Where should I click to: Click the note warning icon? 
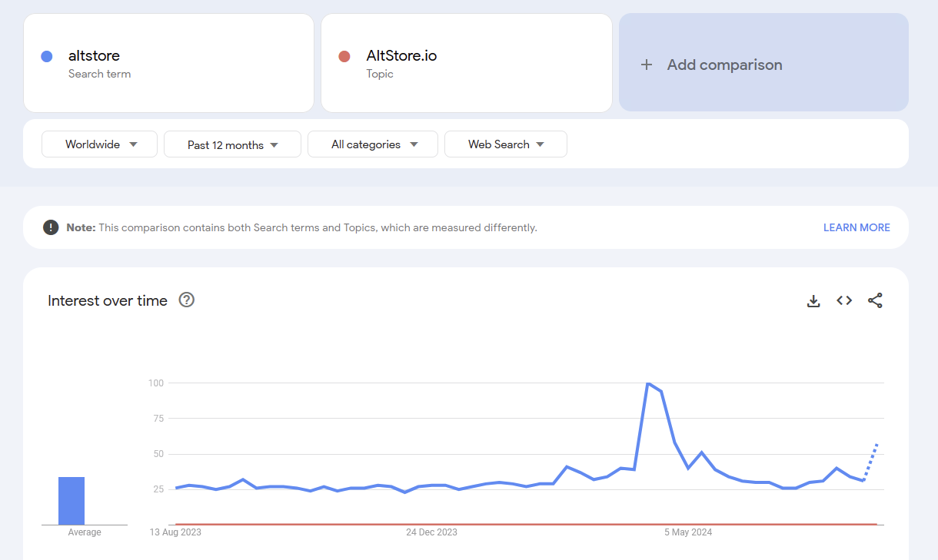(51, 227)
